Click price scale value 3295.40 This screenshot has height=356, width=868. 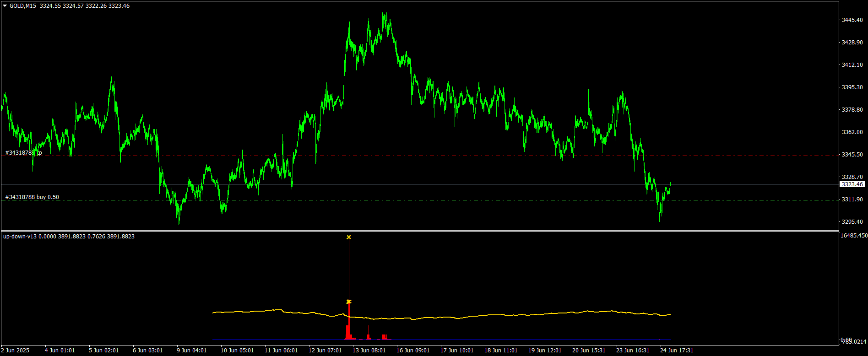852,222
